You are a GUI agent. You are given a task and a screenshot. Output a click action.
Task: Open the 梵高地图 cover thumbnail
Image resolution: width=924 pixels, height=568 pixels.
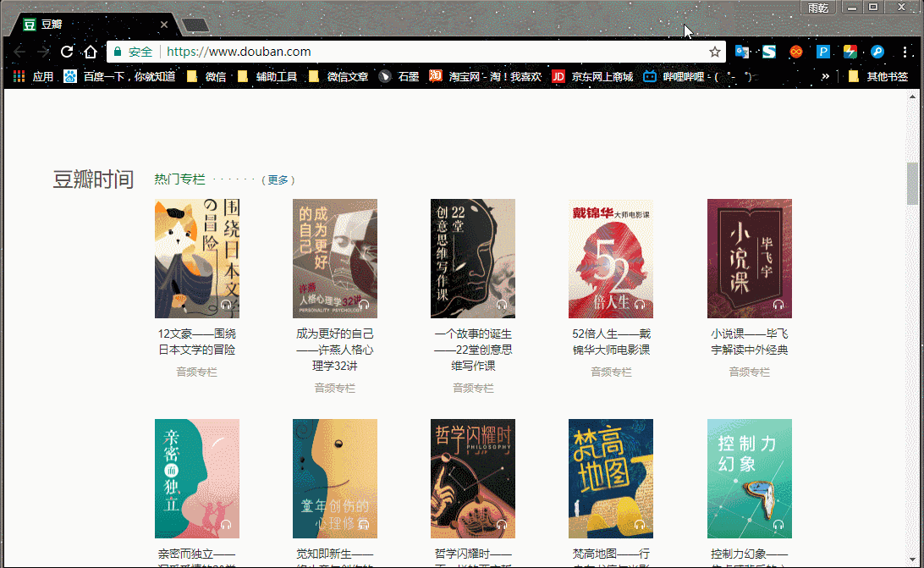[611, 478]
